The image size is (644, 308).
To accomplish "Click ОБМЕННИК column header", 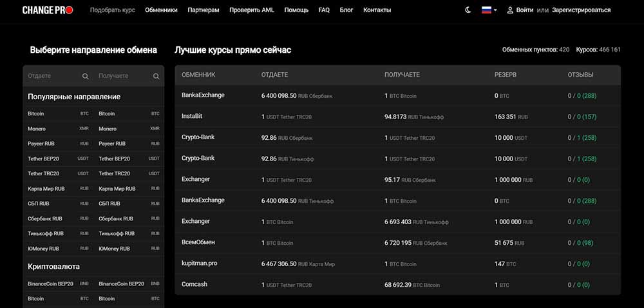I will [x=198, y=75].
